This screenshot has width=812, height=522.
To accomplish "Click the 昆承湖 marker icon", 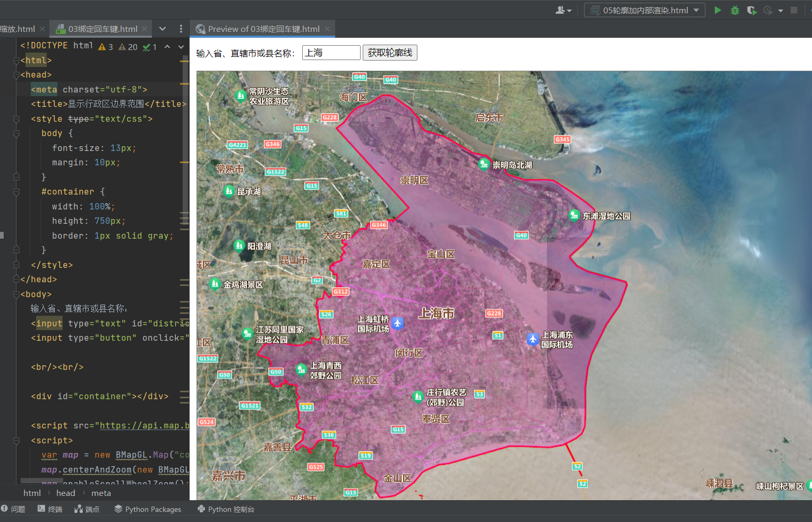I will pos(229,190).
